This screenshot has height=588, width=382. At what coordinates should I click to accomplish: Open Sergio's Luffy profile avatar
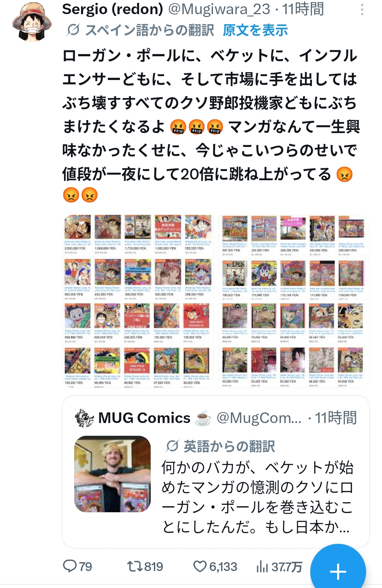point(32,22)
